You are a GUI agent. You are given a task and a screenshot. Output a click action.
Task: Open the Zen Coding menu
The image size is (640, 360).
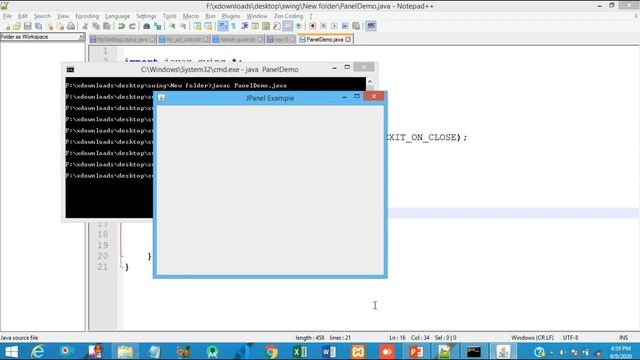click(x=289, y=16)
